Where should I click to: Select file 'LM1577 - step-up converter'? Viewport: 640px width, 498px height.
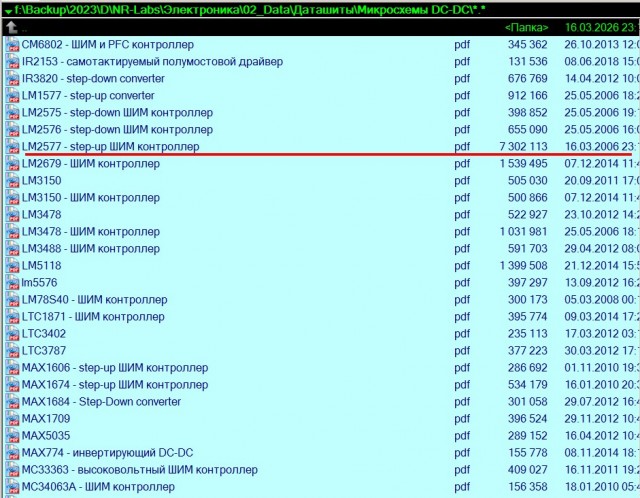(x=88, y=96)
